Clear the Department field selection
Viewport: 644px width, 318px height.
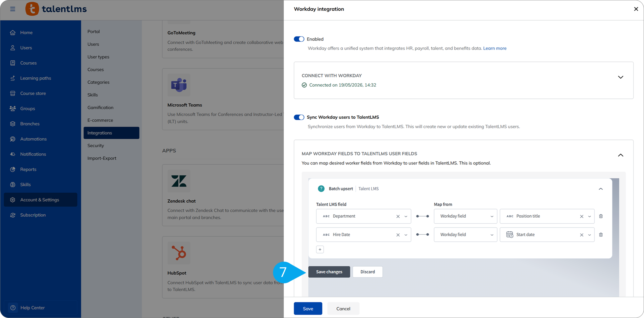[398, 216]
